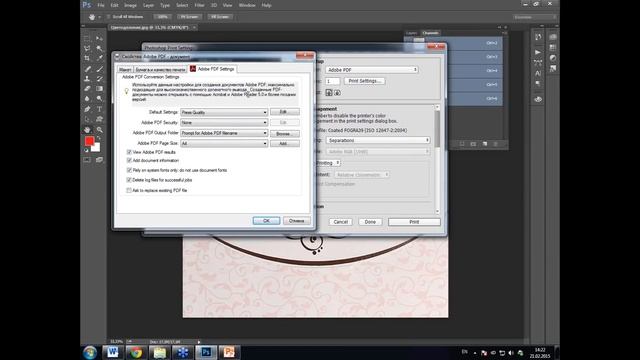
Task: Select the Quick Selection tool
Action: (x=99, y=49)
